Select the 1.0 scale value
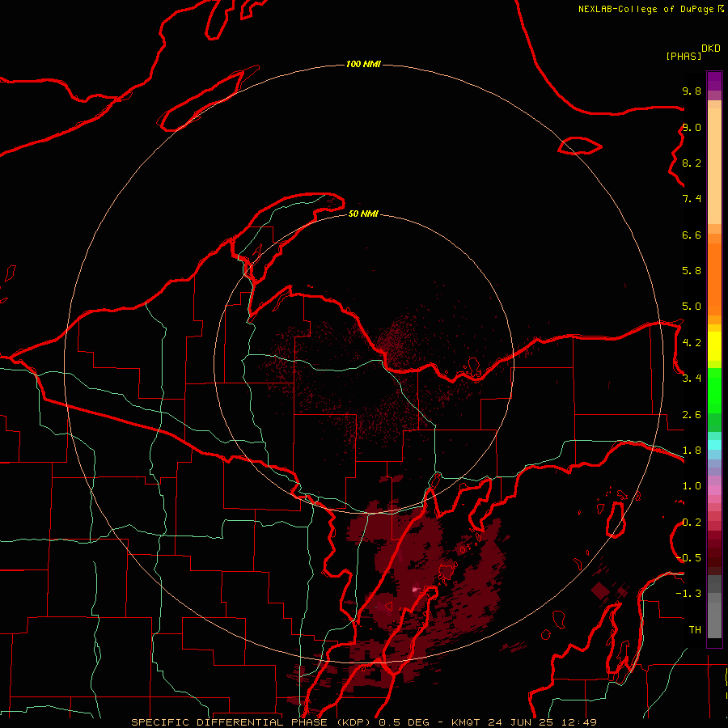This screenshot has width=728, height=728. [x=692, y=485]
